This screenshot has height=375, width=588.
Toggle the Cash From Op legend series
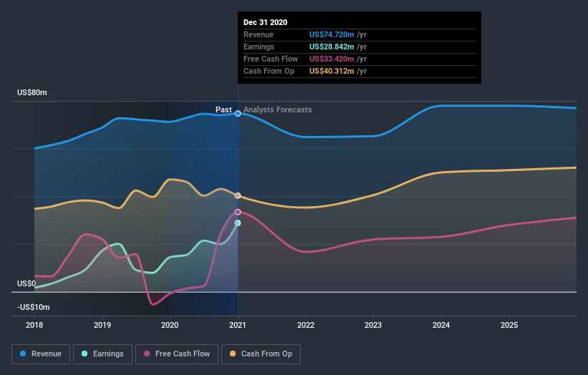pos(261,354)
